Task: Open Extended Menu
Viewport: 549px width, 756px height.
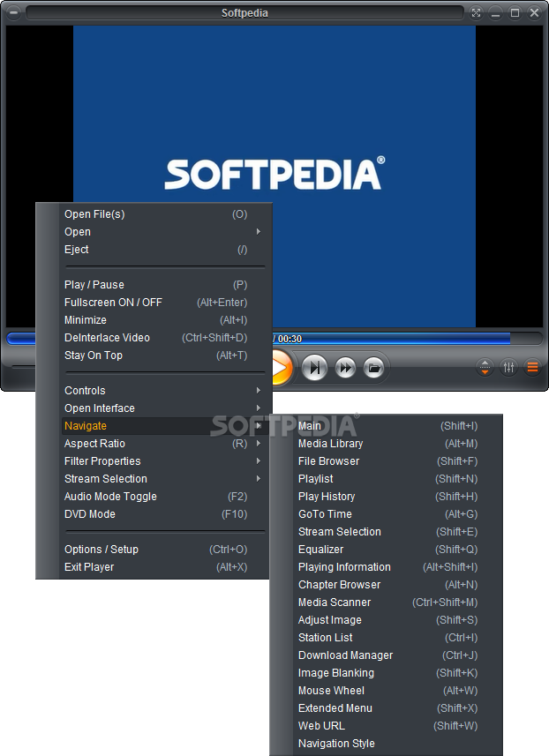Action: 397,708
